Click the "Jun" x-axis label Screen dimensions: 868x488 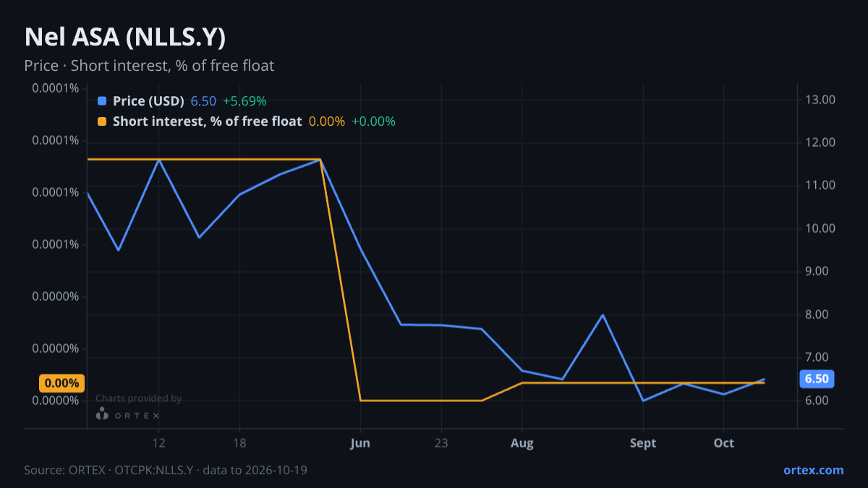click(359, 443)
